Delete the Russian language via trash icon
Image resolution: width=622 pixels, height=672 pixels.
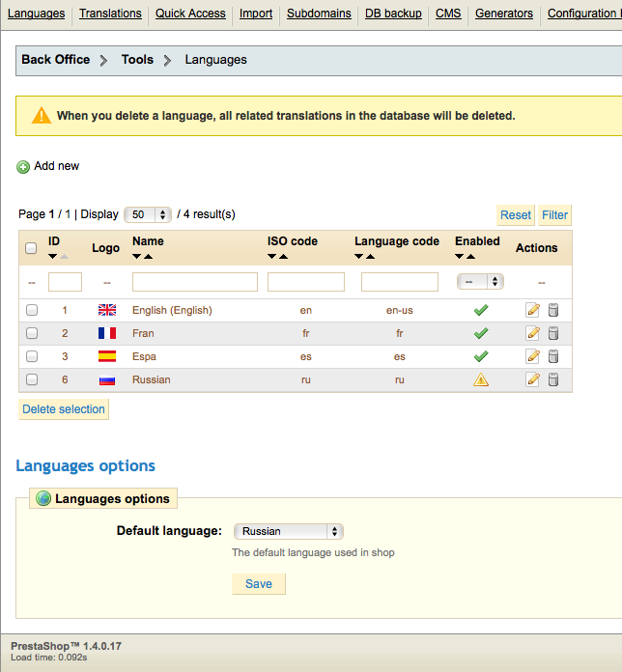pos(553,379)
